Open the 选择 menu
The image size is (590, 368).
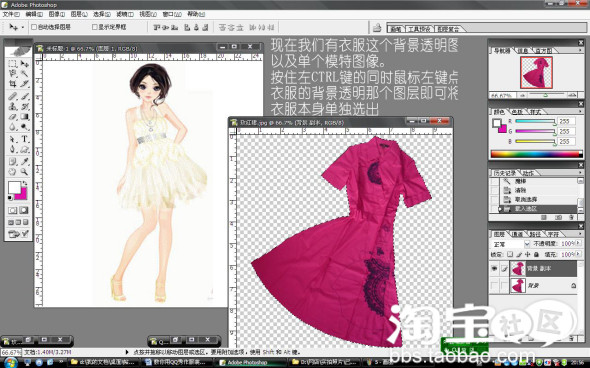pyautogui.click(x=102, y=14)
